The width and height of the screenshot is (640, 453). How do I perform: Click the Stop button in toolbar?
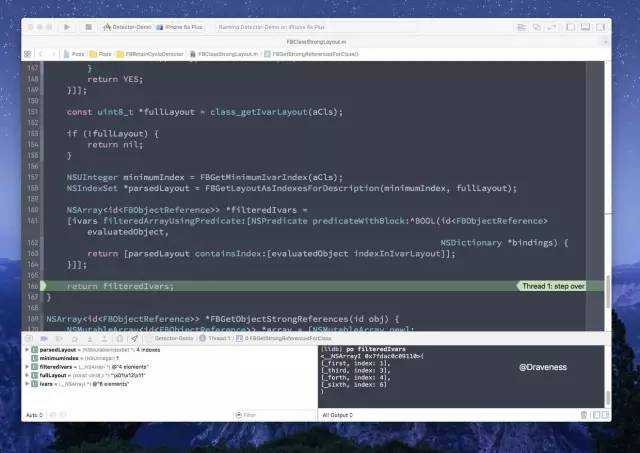coord(88,27)
